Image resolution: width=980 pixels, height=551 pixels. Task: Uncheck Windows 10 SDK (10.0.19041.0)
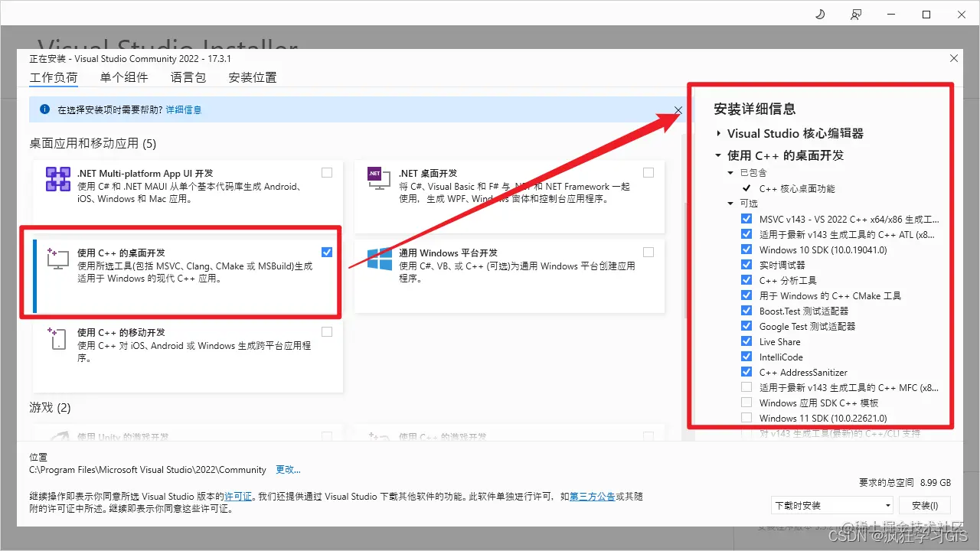point(746,249)
